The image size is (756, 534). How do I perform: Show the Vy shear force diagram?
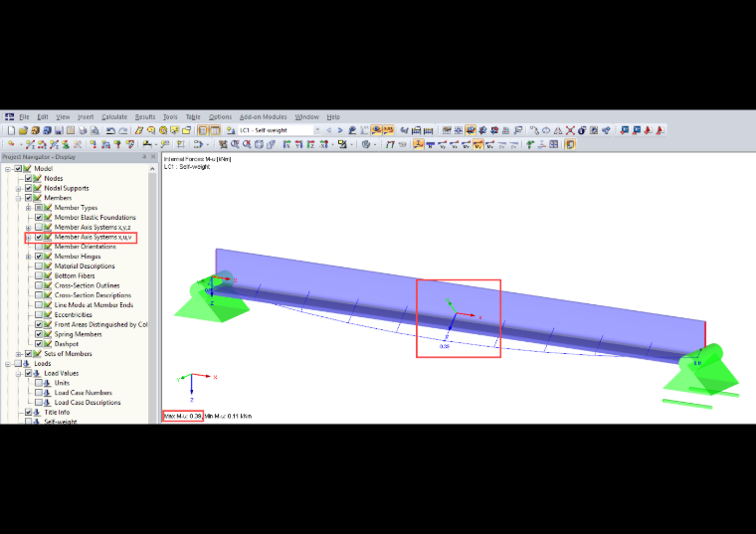click(442, 144)
